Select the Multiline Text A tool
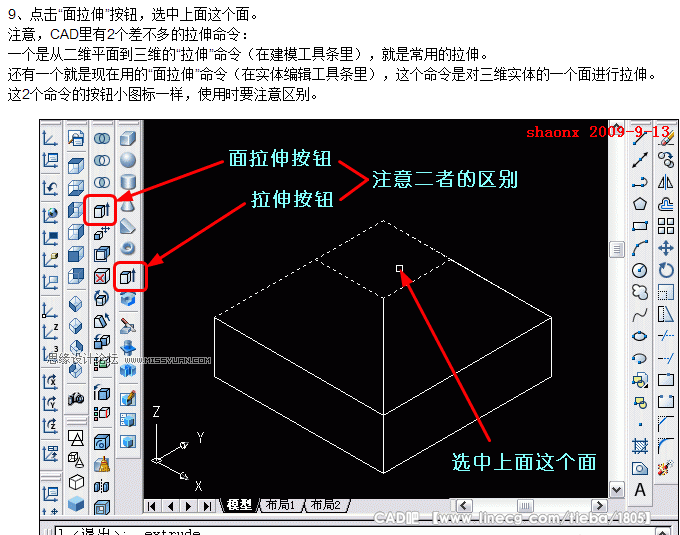The width and height of the screenshot is (680, 535). coord(640,490)
